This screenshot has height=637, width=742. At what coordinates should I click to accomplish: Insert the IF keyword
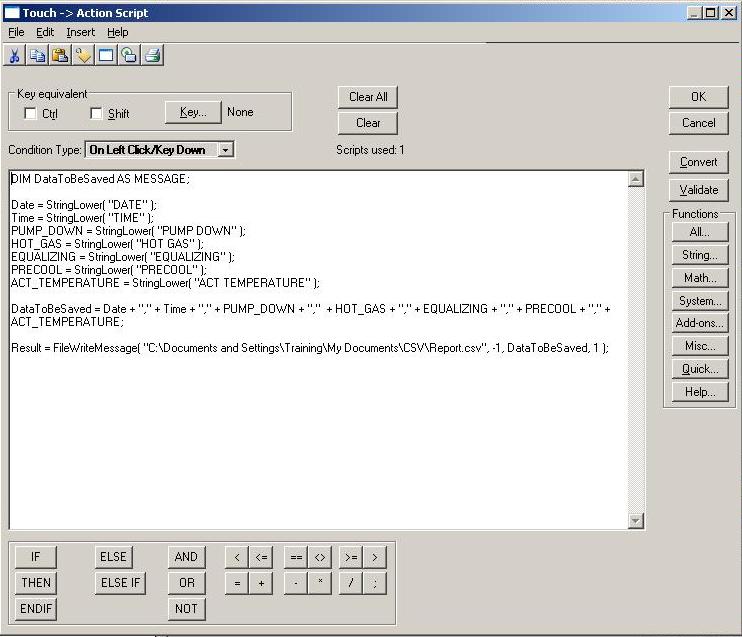(35, 557)
